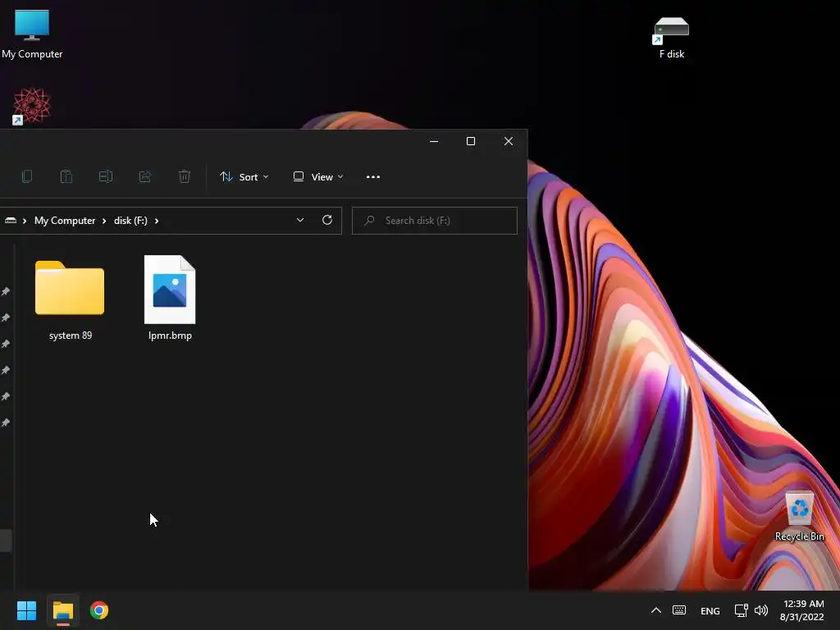Click the Rename icon in Explorer toolbar
840x630 pixels.
click(x=106, y=176)
